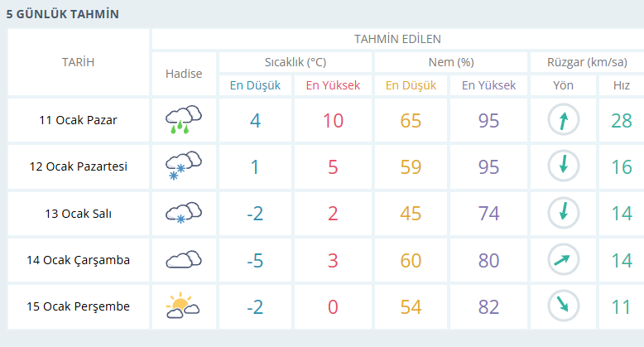Click the Nem (%) header
Screen dimensions: 644x347
(451, 62)
